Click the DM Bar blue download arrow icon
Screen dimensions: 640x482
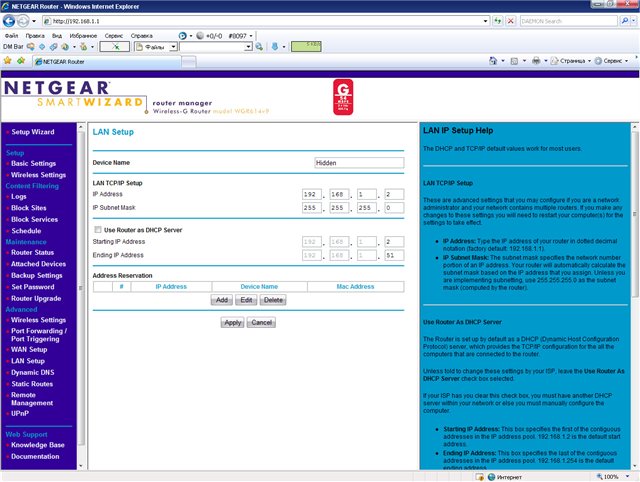pyautogui.click(x=275, y=47)
